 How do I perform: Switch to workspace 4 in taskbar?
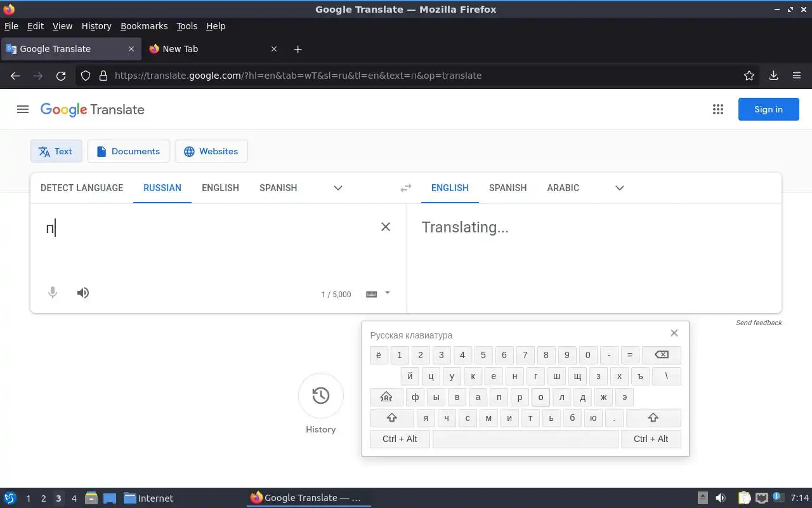click(x=74, y=498)
